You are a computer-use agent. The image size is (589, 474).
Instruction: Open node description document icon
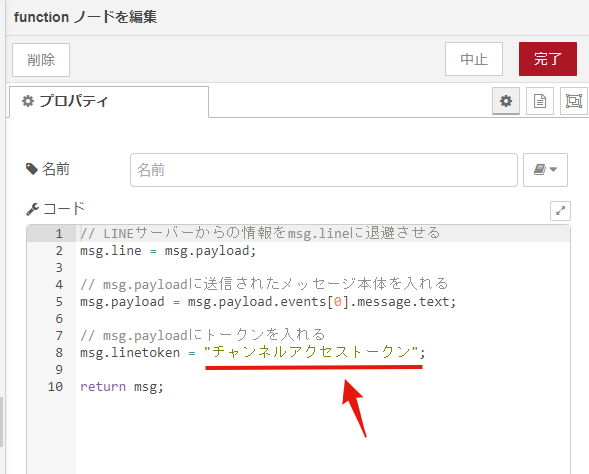[x=540, y=101]
